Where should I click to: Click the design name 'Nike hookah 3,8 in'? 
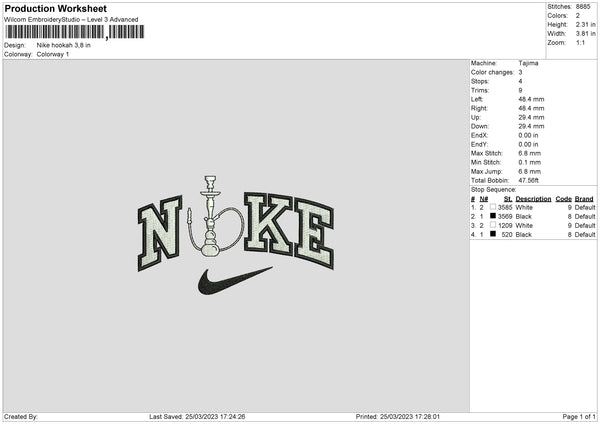pos(64,45)
